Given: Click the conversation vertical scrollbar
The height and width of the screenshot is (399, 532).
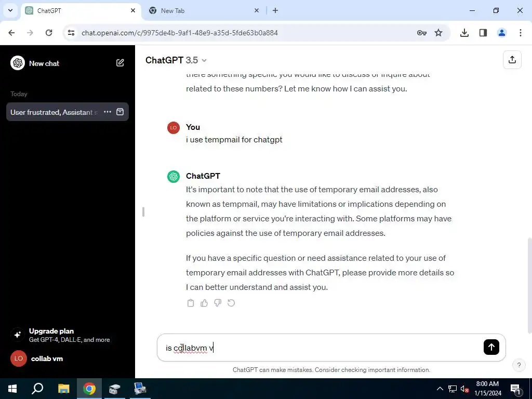Looking at the screenshot, I should pos(529,286).
